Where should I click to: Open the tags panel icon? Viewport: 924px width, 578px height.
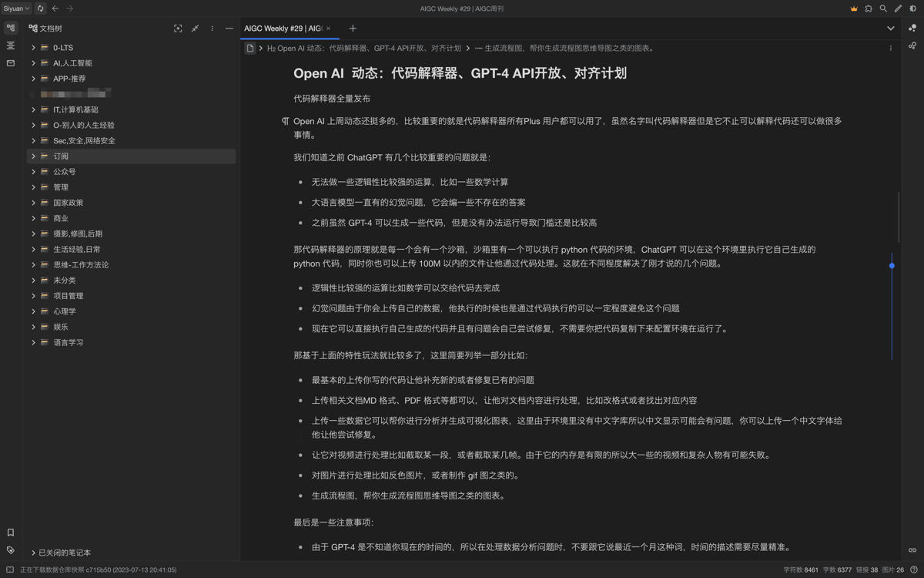pyautogui.click(x=11, y=550)
